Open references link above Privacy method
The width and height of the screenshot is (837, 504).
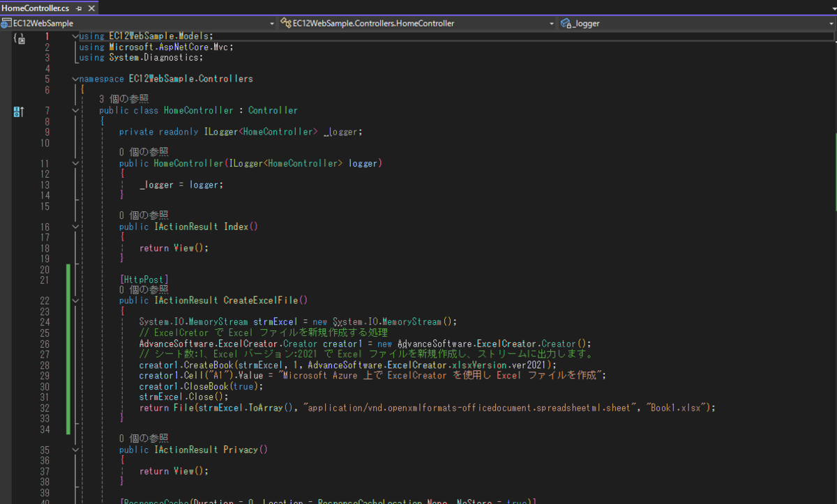(x=144, y=438)
